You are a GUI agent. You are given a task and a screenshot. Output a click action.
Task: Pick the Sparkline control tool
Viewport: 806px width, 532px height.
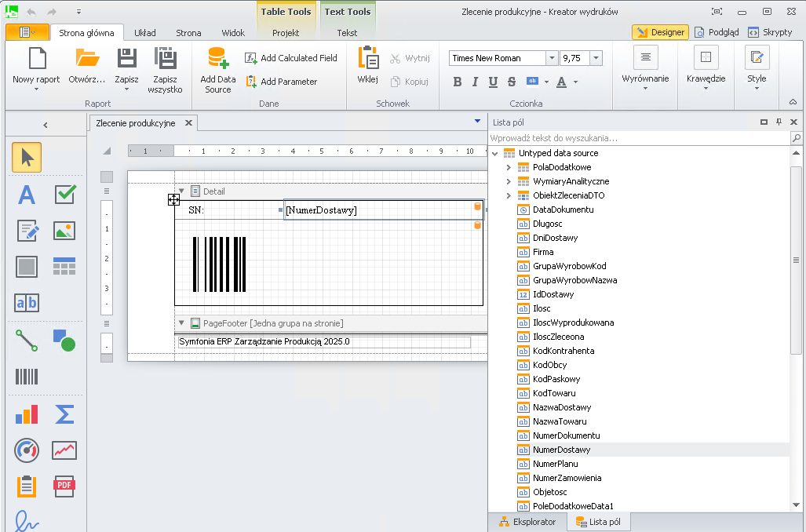click(x=64, y=450)
